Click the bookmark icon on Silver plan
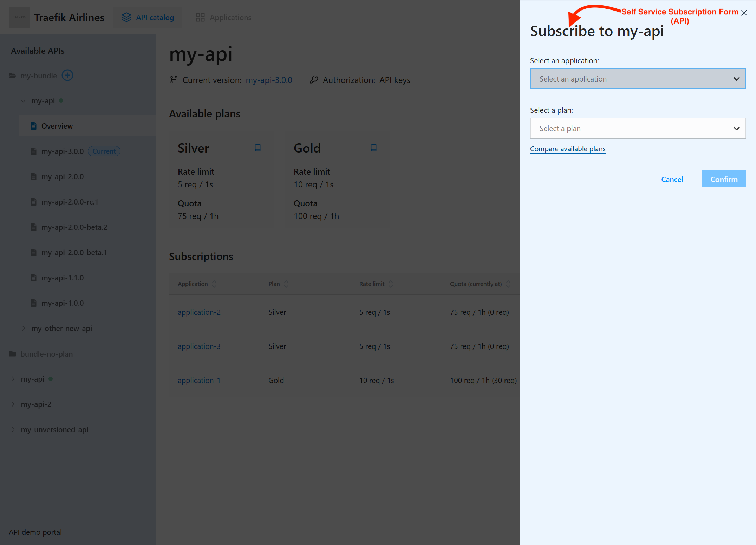This screenshot has width=756, height=545. (257, 148)
